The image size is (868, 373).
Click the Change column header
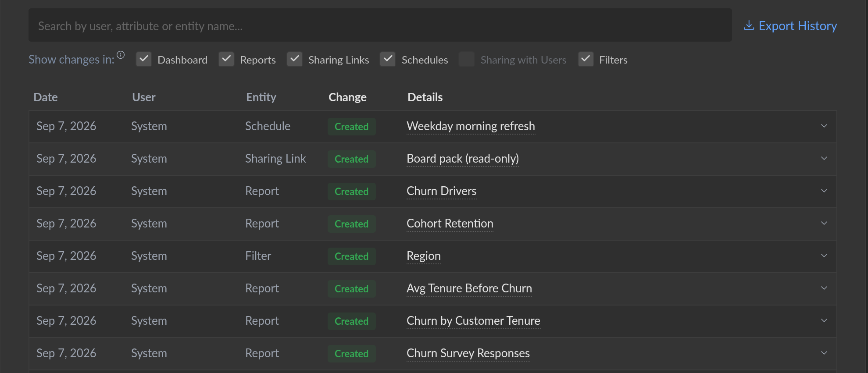347,97
